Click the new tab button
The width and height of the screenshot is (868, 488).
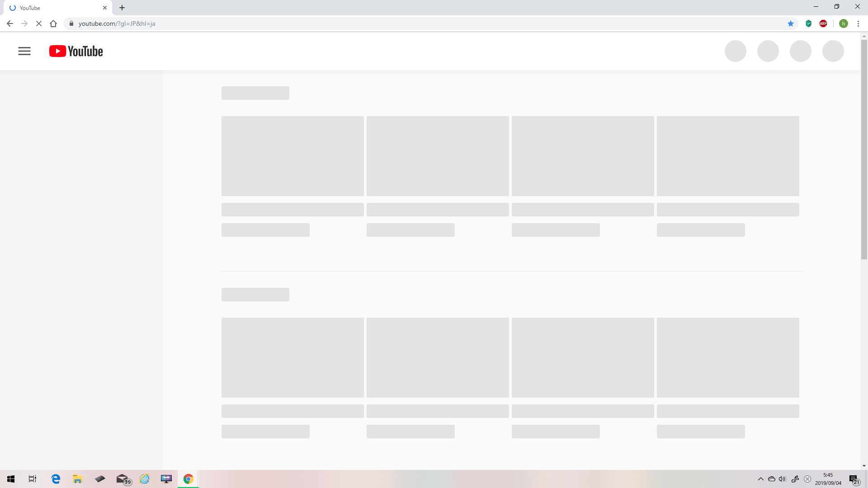(122, 8)
